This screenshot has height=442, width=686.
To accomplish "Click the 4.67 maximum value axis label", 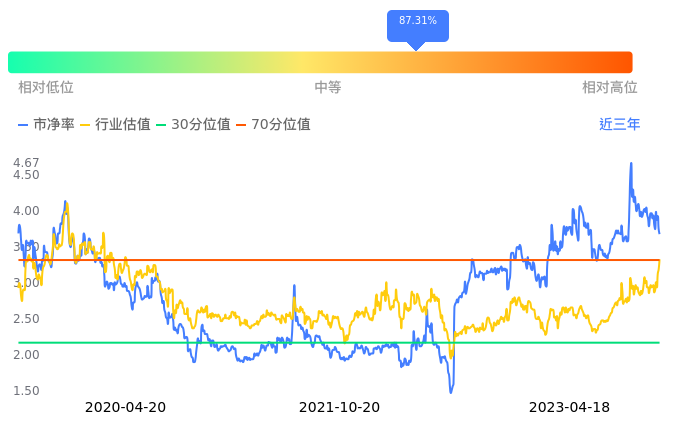I will tap(26, 162).
